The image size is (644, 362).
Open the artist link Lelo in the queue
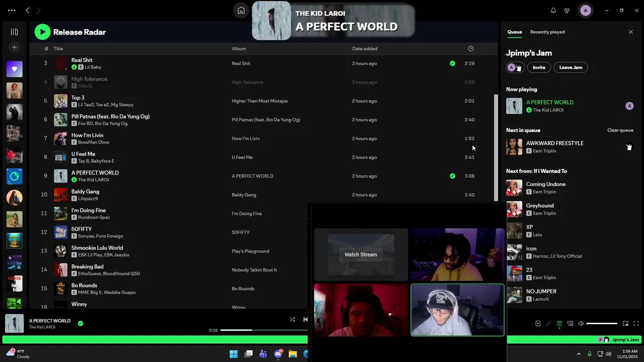[x=537, y=235]
